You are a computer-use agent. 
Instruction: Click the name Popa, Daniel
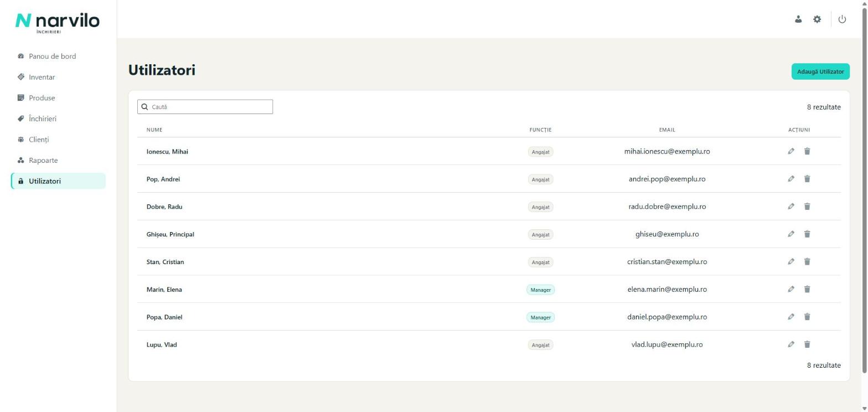[x=164, y=317]
